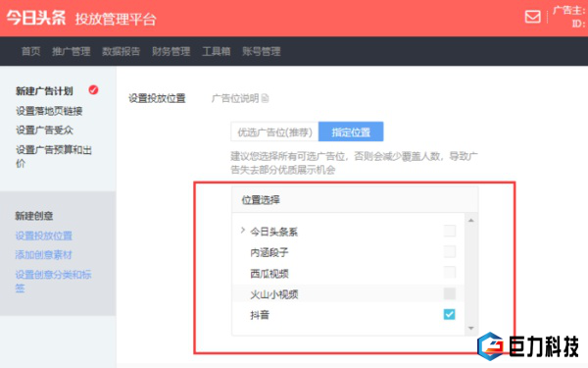Click sidebar link 设置投放位置
Viewport: 588px width, 368px height.
44,236
